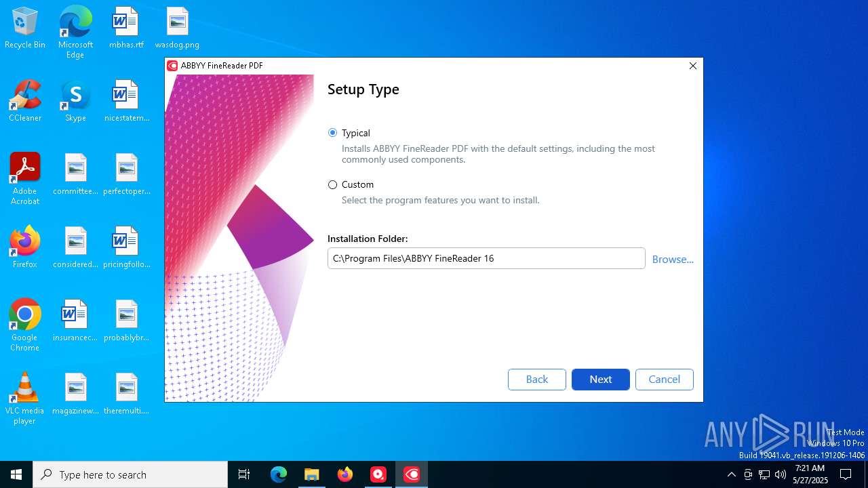Select the perfectoper... image file icon
The width and height of the screenshot is (868, 488).
tap(126, 174)
